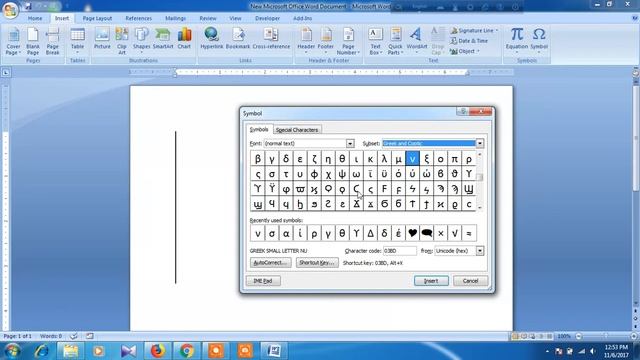Pick the square root recent symbol
Viewport: 640px width, 360px height.
click(x=455, y=233)
